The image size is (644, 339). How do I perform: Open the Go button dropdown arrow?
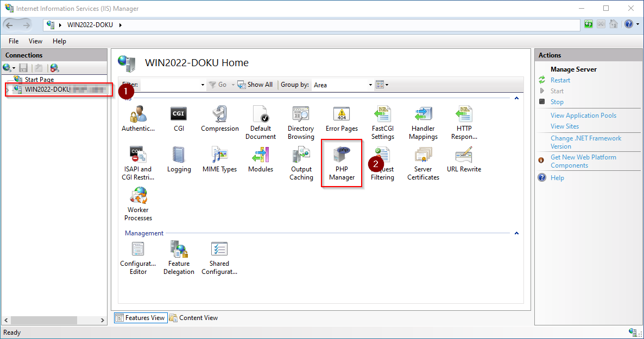point(233,85)
